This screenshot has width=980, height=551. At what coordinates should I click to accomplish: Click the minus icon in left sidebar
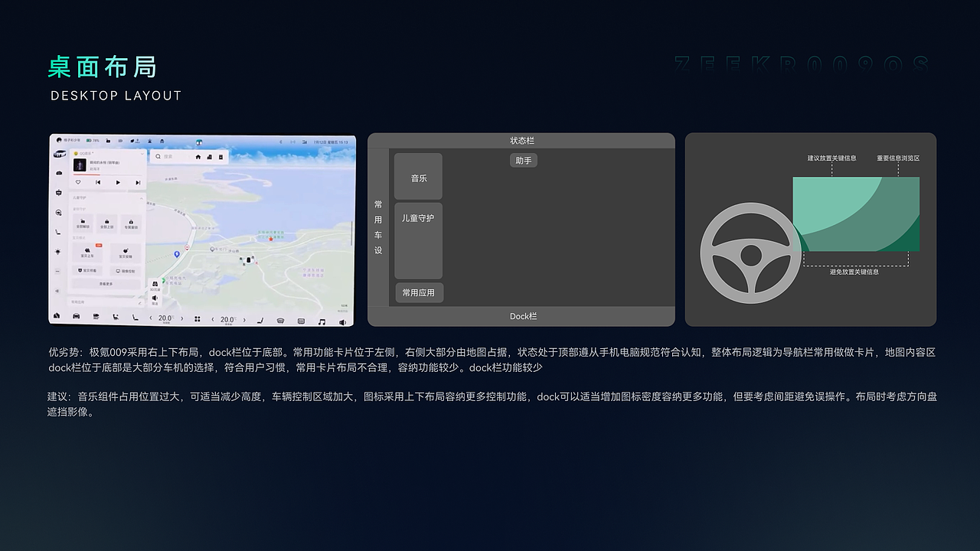click(x=57, y=271)
